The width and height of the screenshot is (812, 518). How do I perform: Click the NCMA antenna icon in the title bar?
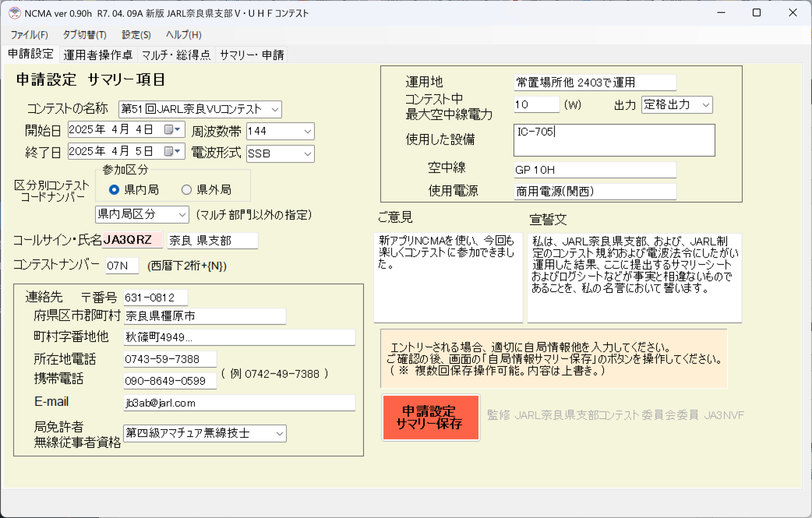(15, 12)
